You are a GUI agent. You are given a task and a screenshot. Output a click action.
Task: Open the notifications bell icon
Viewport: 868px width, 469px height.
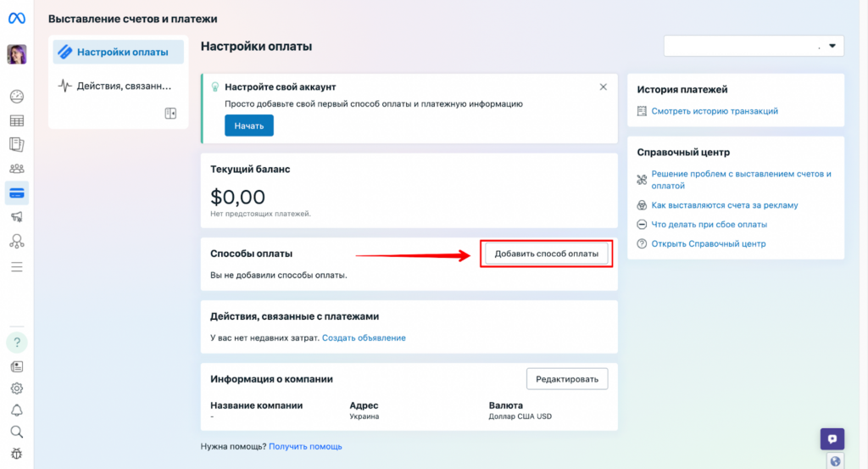click(17, 410)
